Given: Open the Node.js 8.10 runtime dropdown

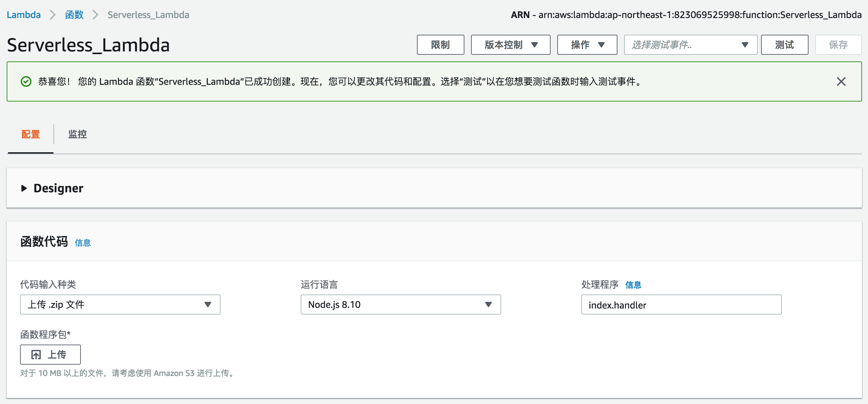Looking at the screenshot, I should point(400,305).
